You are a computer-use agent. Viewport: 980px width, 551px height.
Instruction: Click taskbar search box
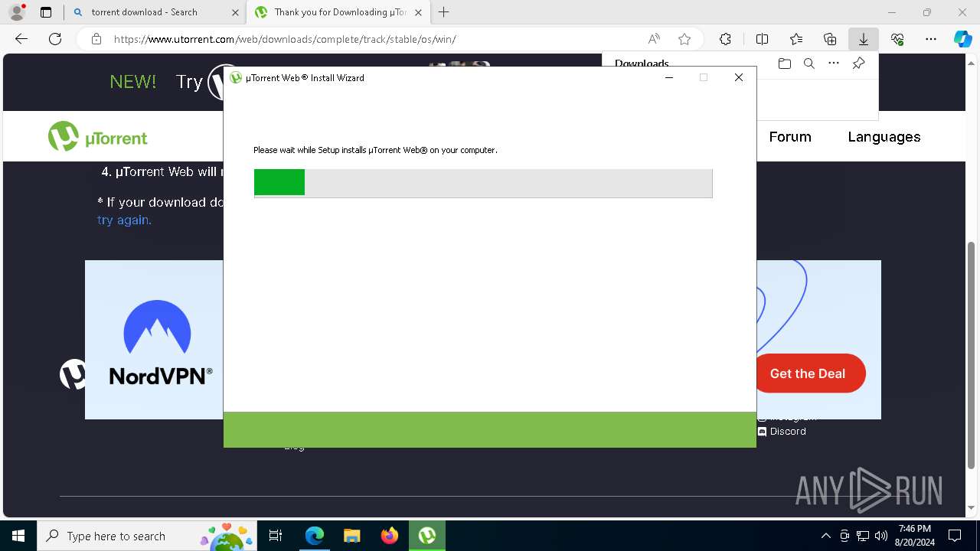click(x=148, y=536)
